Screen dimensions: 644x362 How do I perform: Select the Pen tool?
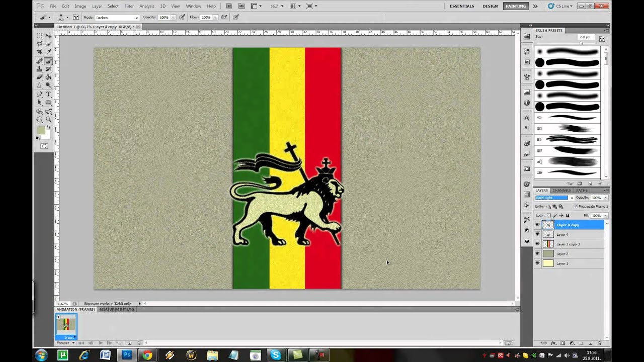(40, 94)
